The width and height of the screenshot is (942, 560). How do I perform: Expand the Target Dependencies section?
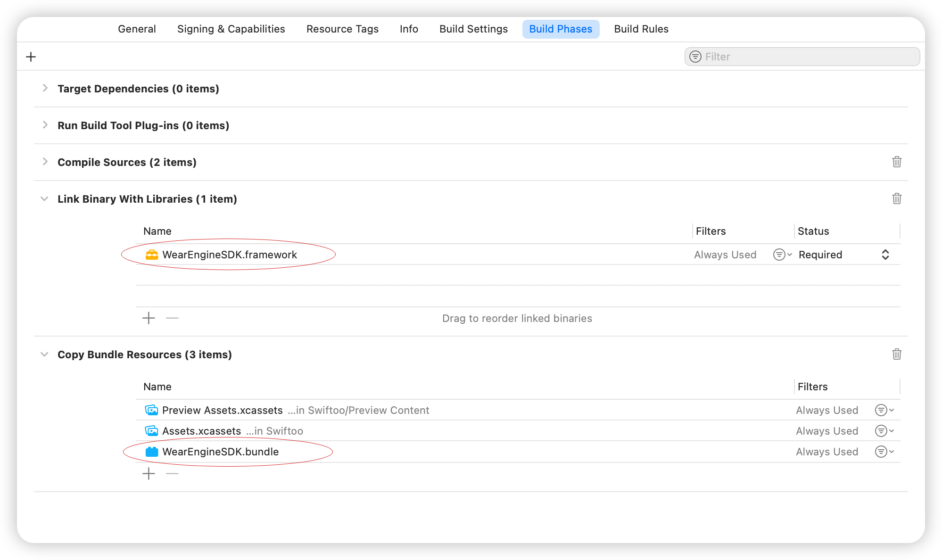click(45, 88)
